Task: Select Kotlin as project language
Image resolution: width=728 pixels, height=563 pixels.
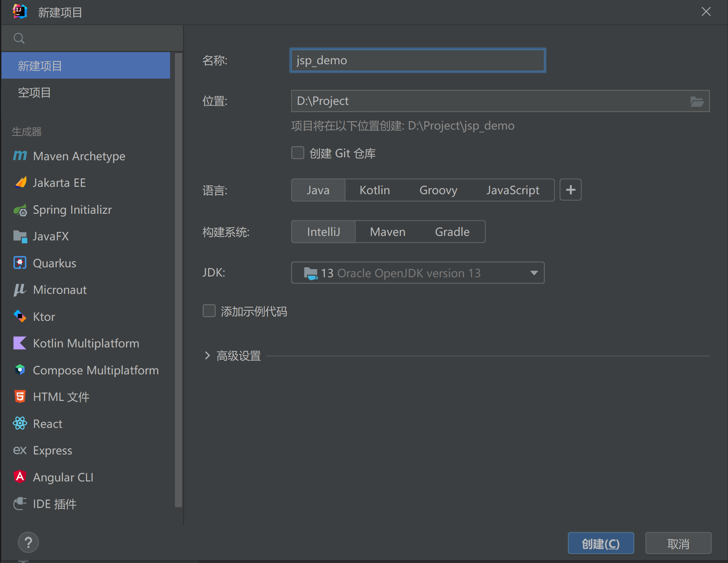Action: 374,190
